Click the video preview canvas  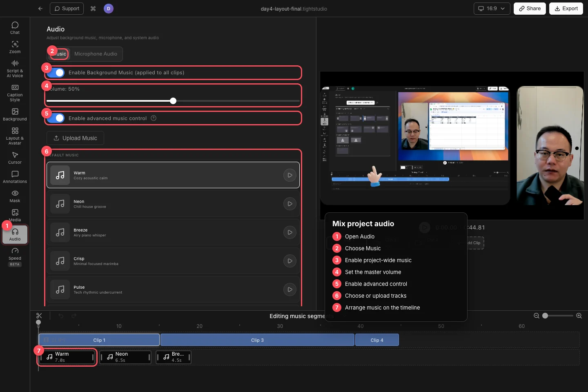[x=452, y=145]
